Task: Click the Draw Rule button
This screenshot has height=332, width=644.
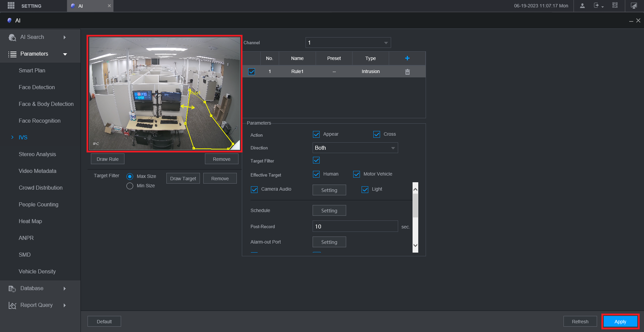Action: pos(107,159)
